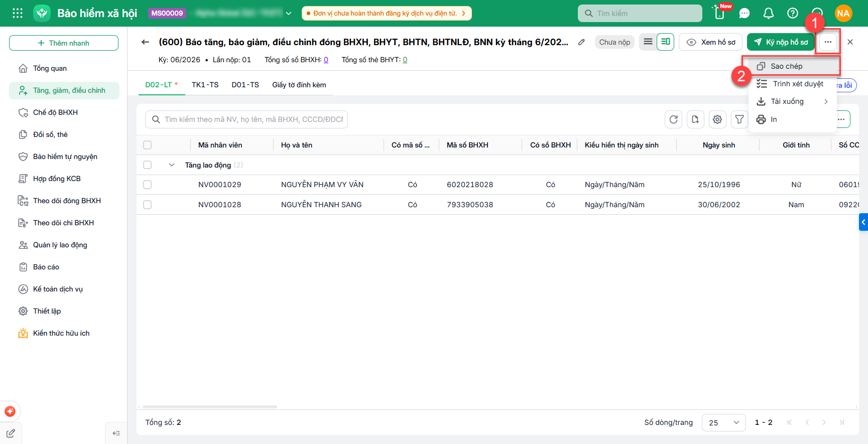Screen dimensions: 868x444
Task: Open the mobile app New icon
Action: click(x=719, y=13)
